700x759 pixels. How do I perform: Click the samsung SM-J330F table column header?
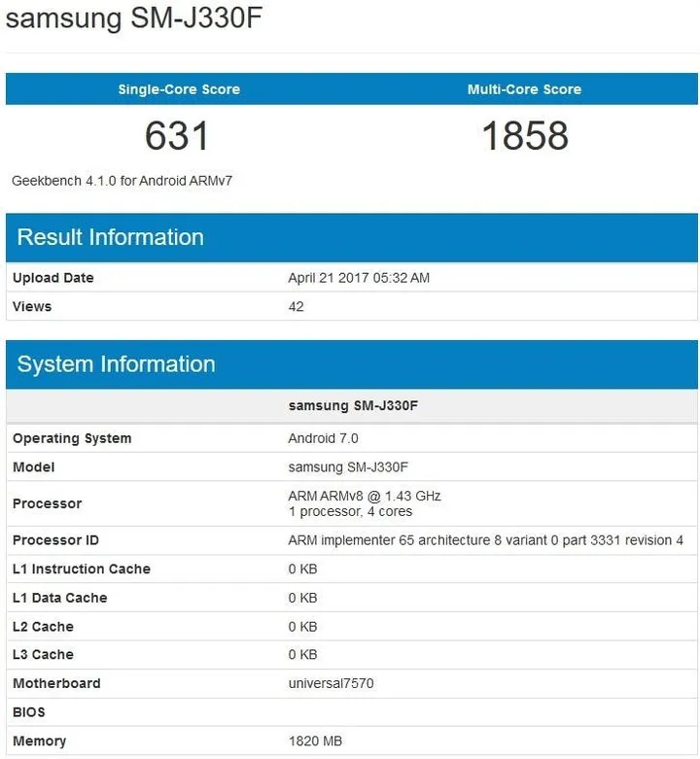[x=353, y=405]
